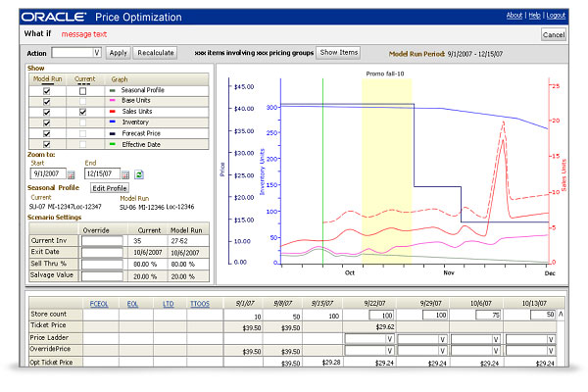Click the blue Inventory legend swatch
The width and height of the screenshot is (588, 392).
(x=112, y=122)
